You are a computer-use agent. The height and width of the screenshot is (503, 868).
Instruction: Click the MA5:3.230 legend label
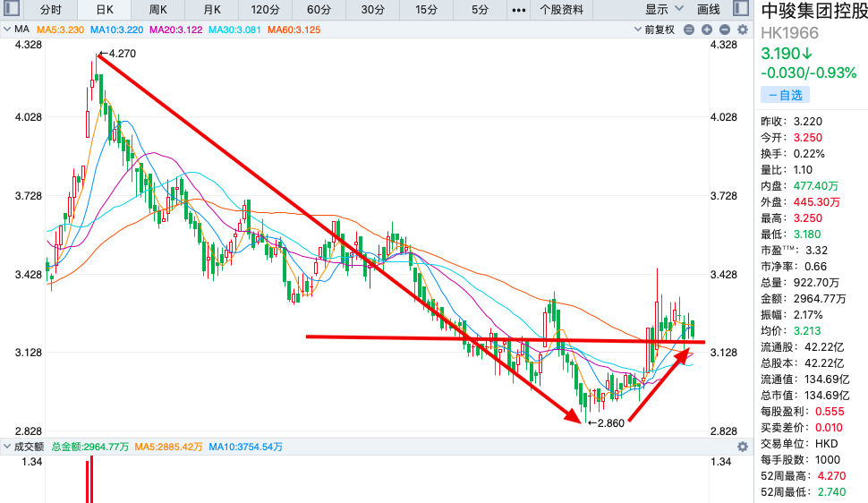tap(60, 30)
